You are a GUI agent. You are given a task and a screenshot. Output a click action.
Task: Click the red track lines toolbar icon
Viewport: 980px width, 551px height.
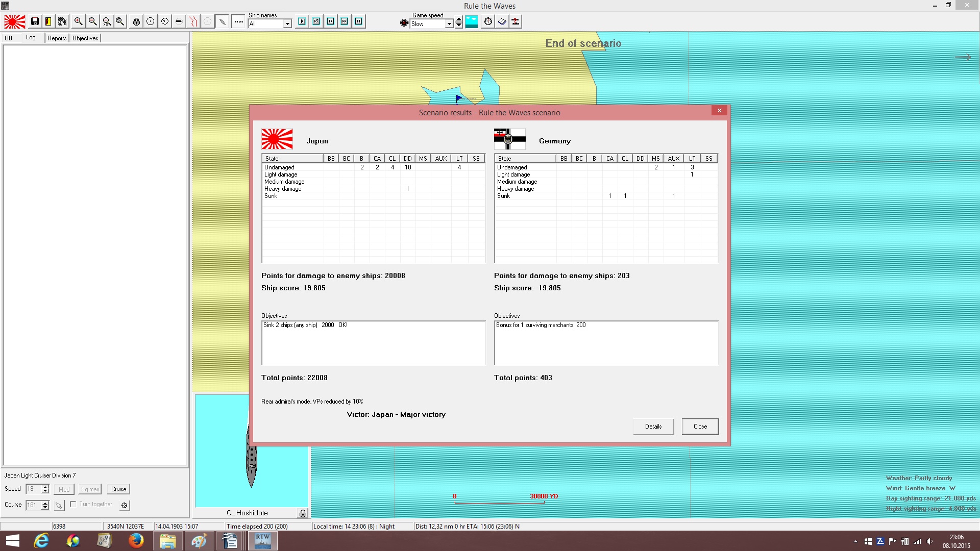193,21
